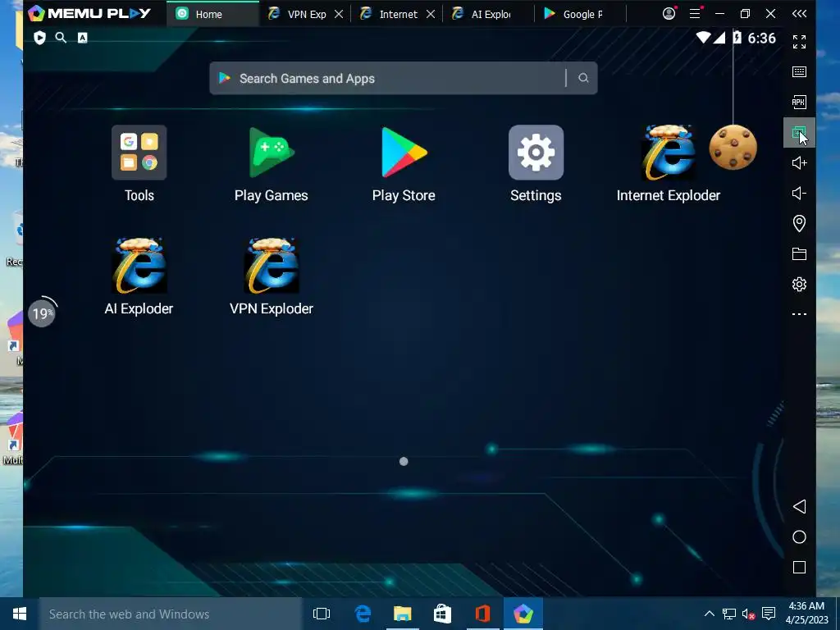
Task: Click the muted volume tray icon
Action: click(x=748, y=614)
